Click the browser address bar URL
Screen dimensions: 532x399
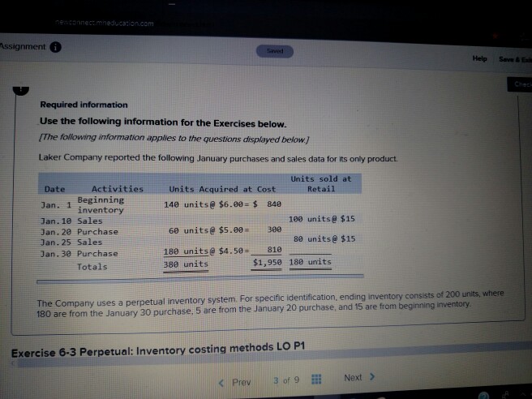pyautogui.click(x=105, y=23)
